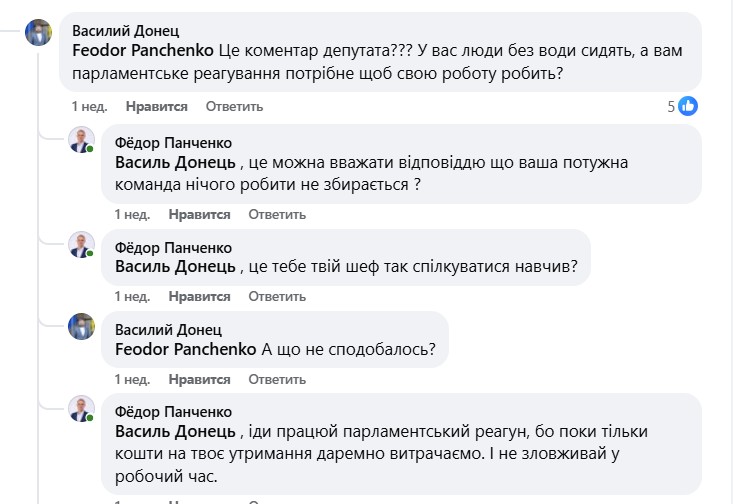The image size is (733, 504).
Task: Click the avatar beside the "це можна вважати" reply
Action: click(81, 140)
